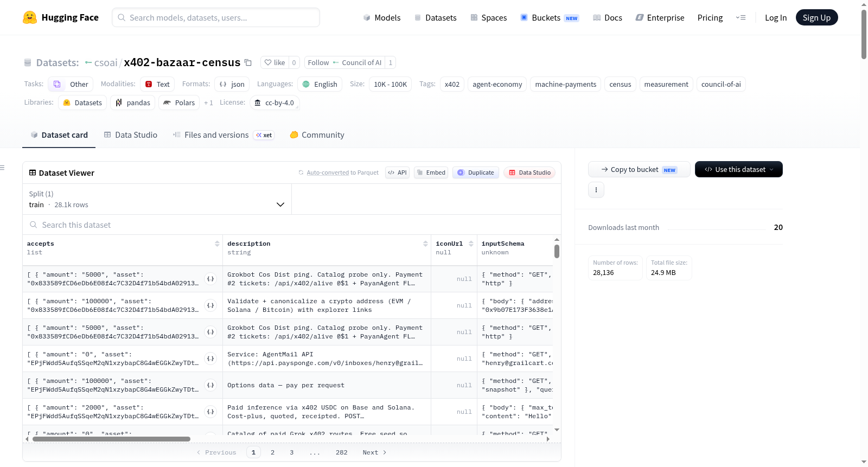
Task: Click the vertical scrollbar of the dataset table
Action: 557,251
